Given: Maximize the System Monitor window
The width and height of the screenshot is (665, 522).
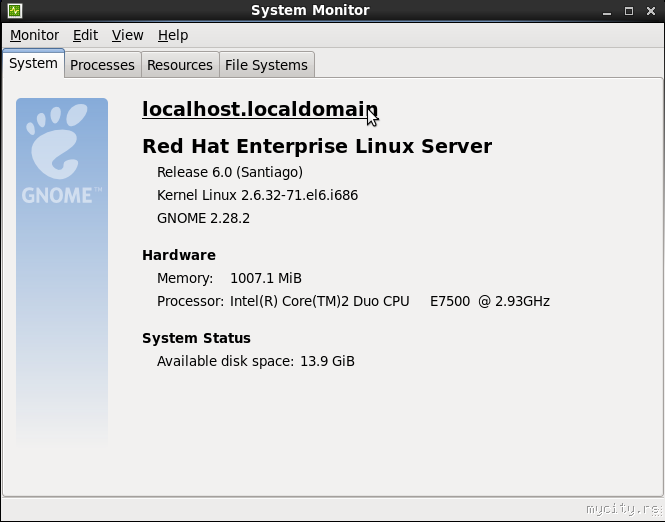Looking at the screenshot, I should (x=630, y=11).
